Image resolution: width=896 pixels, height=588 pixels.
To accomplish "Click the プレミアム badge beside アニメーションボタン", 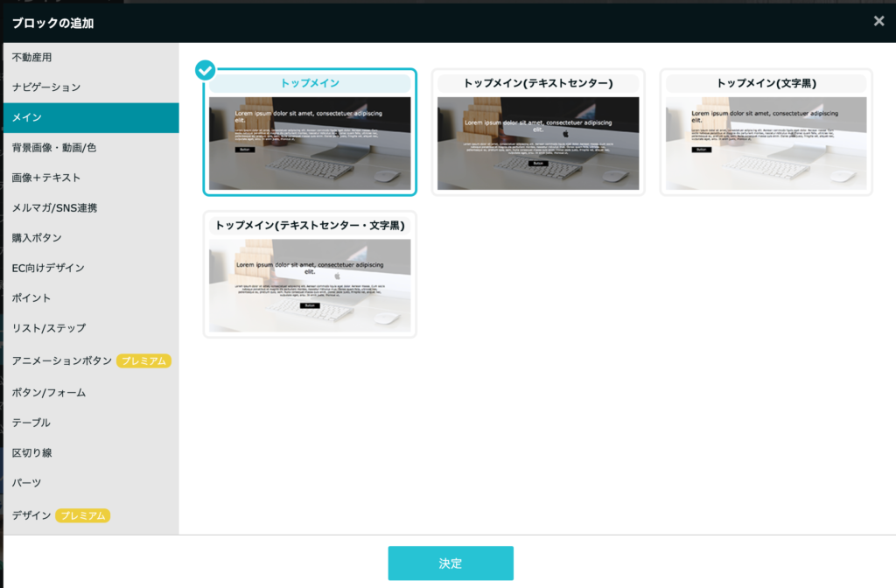I will 143,360.
